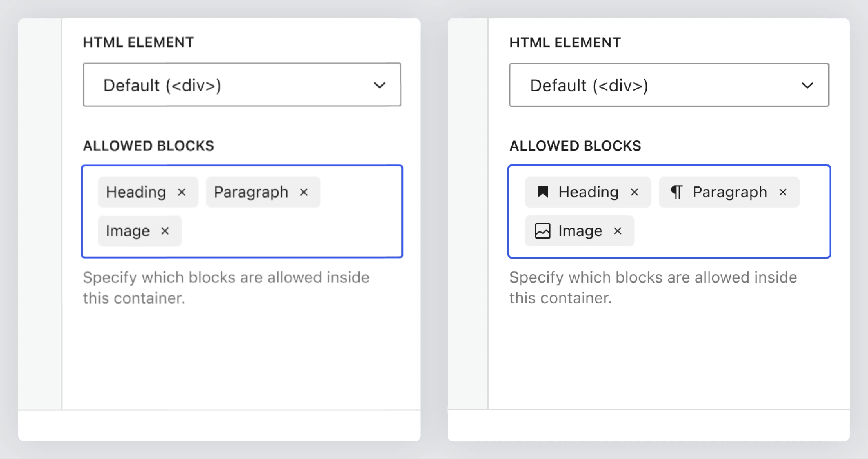This screenshot has width=868, height=459.
Task: Click the Heading text in the right panel's token
Action: click(588, 192)
